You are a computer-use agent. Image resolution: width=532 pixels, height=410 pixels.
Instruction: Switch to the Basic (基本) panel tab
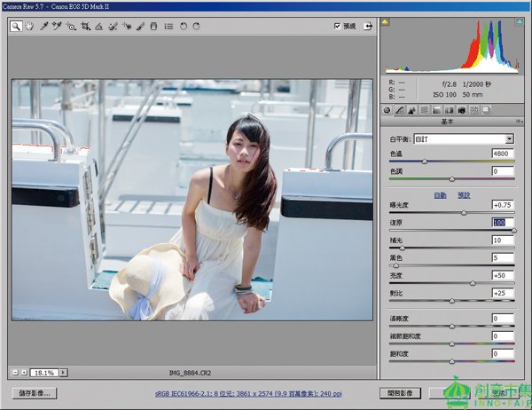point(387,110)
